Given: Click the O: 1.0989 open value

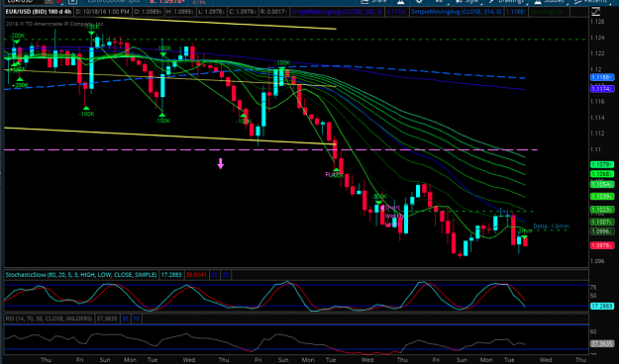Looking at the screenshot, I should tap(148, 12).
